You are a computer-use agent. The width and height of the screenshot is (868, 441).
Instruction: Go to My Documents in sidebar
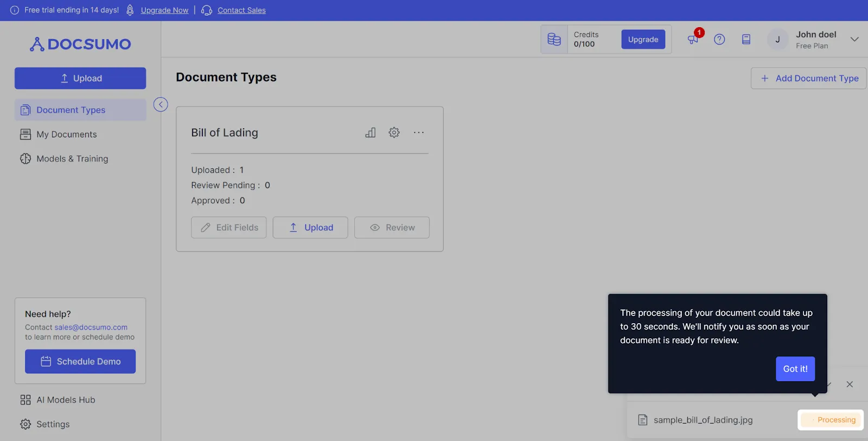coord(80,134)
